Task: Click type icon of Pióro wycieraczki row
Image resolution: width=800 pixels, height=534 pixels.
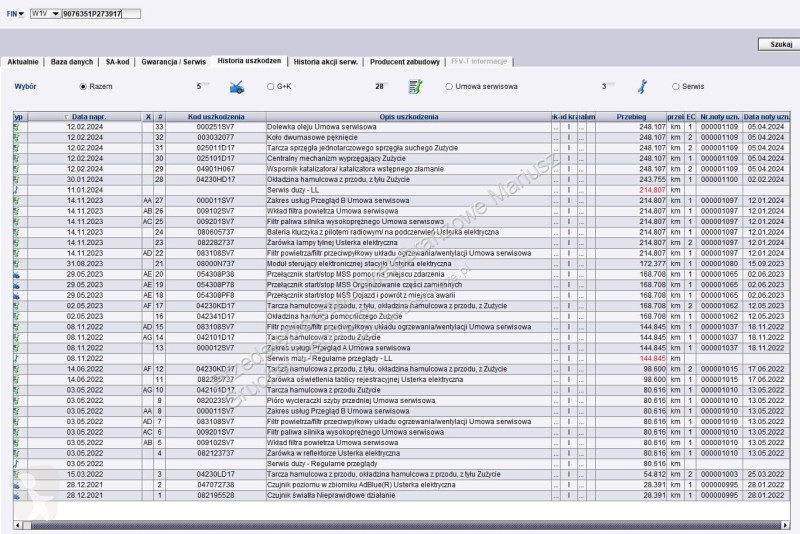Action: [x=16, y=401]
